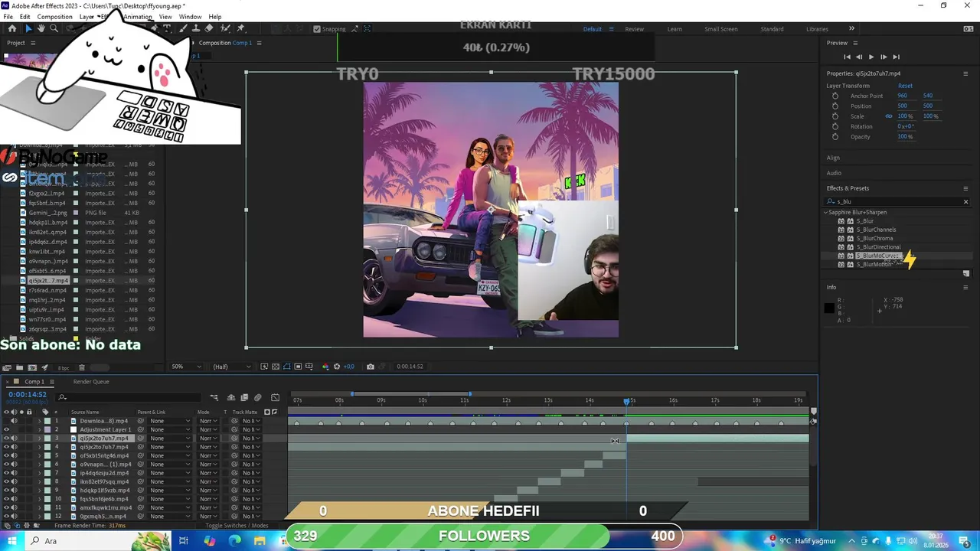Switch to Small Screen workspace
The height and width of the screenshot is (551, 980).
coord(721,29)
